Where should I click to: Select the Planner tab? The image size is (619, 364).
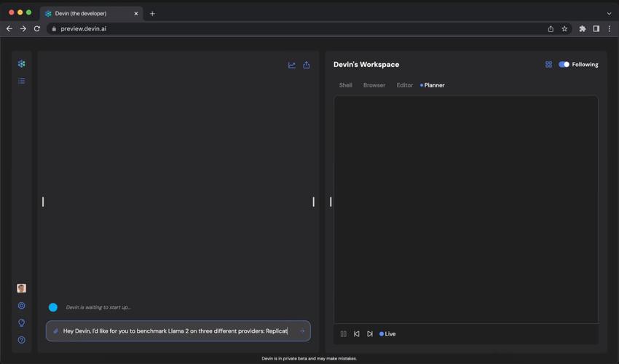point(434,85)
